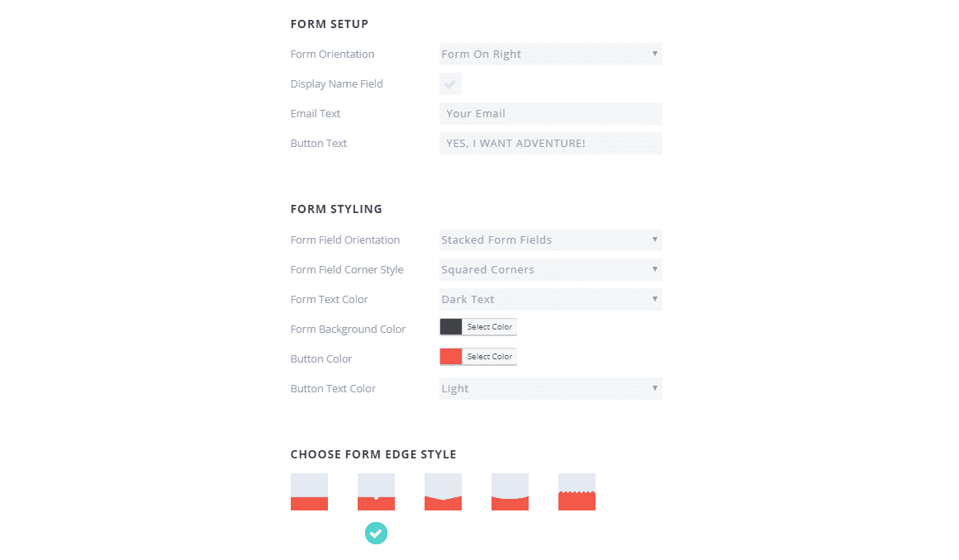This screenshot has width=959, height=560.
Task: Click the Choose Form Edge Style heading
Action: (x=373, y=454)
